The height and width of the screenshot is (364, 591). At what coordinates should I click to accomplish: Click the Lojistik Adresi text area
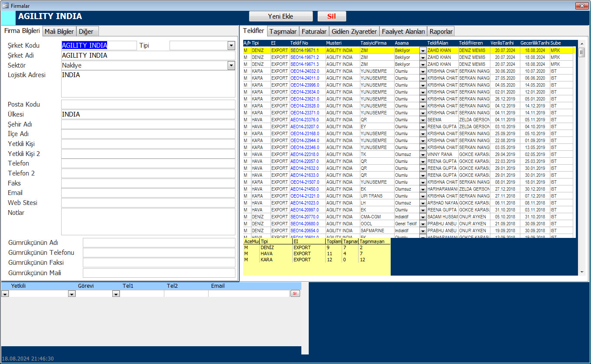(148, 84)
